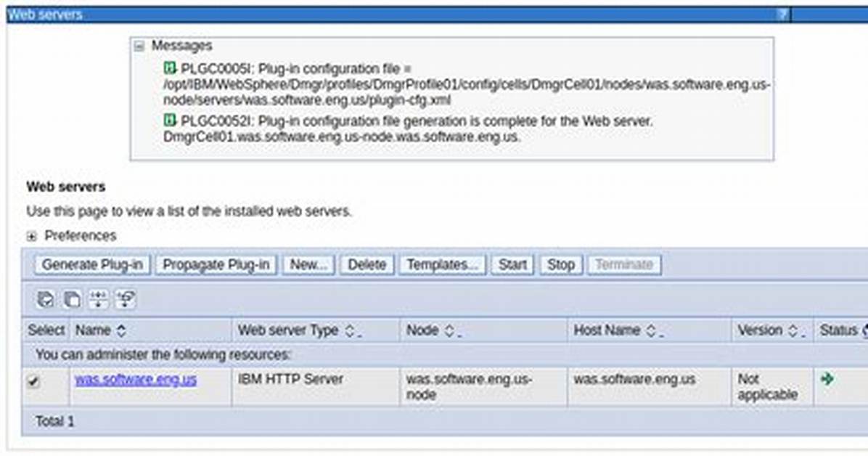
Task: Sort by Version column arrows
Action: 793,331
